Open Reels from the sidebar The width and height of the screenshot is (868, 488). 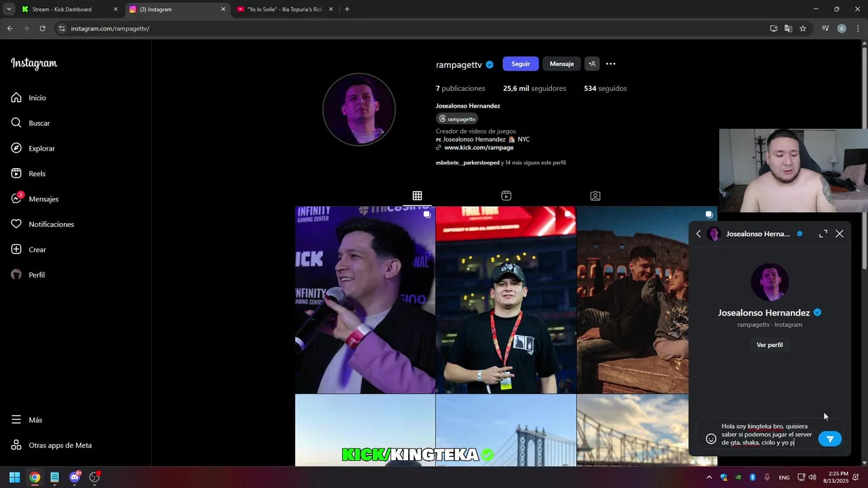pyautogui.click(x=28, y=174)
